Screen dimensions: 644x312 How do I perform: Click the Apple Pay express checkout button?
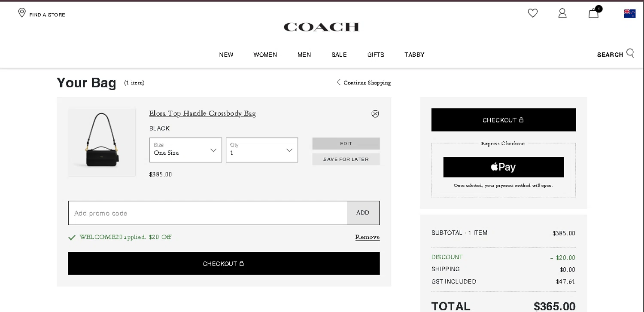click(503, 167)
